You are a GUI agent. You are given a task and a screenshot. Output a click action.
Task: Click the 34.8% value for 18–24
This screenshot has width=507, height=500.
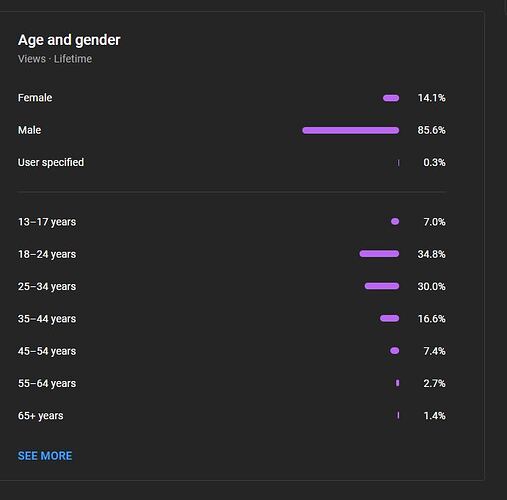431,254
